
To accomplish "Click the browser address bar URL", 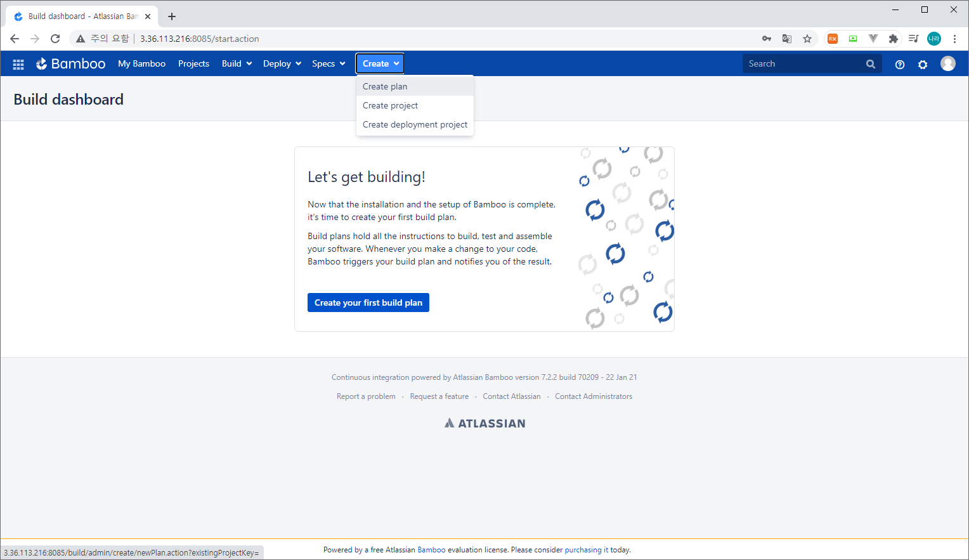I will coord(200,39).
